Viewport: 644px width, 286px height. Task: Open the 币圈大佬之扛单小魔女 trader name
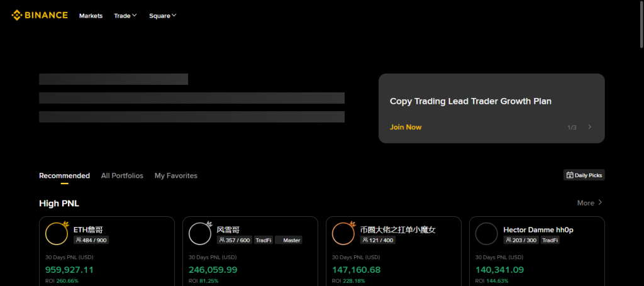[x=397, y=230]
